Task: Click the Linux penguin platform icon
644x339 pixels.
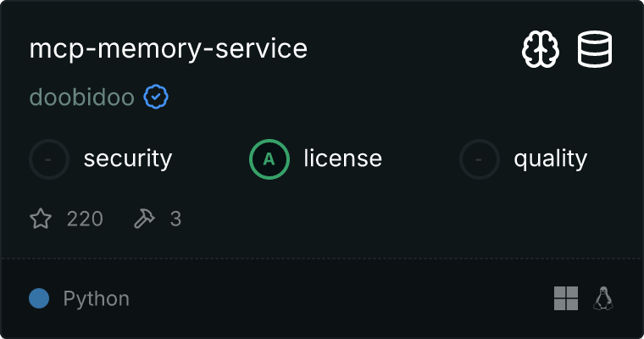Action: click(603, 298)
